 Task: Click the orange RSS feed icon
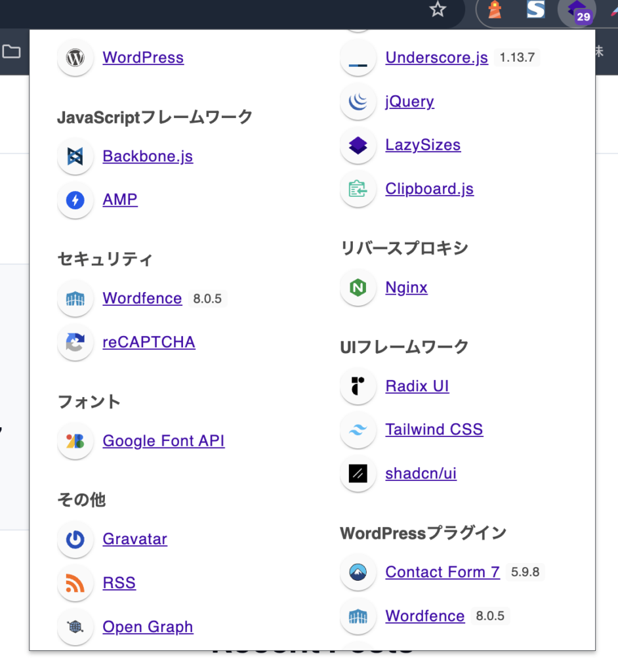75,583
